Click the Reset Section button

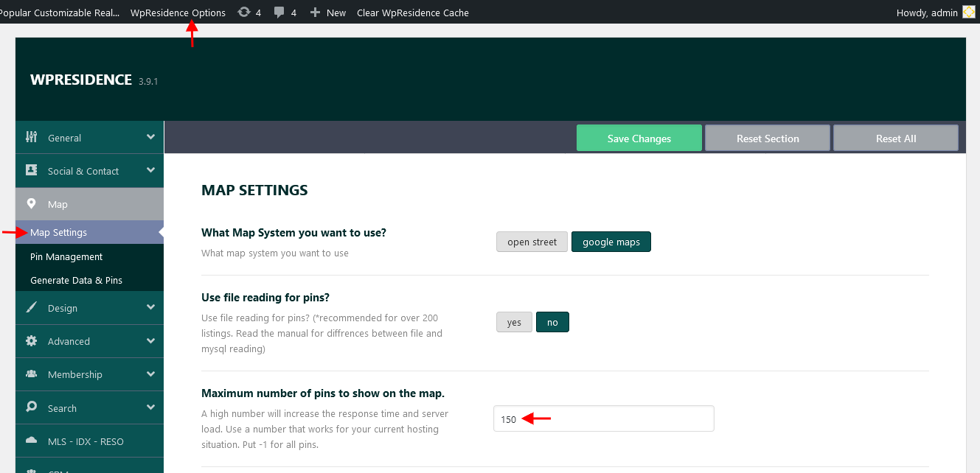[x=768, y=138]
